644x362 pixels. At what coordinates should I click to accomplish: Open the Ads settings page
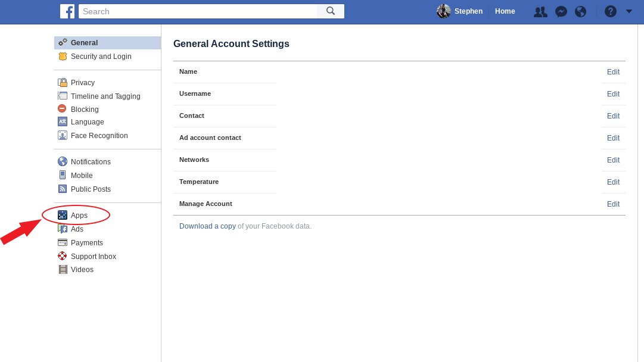click(77, 229)
